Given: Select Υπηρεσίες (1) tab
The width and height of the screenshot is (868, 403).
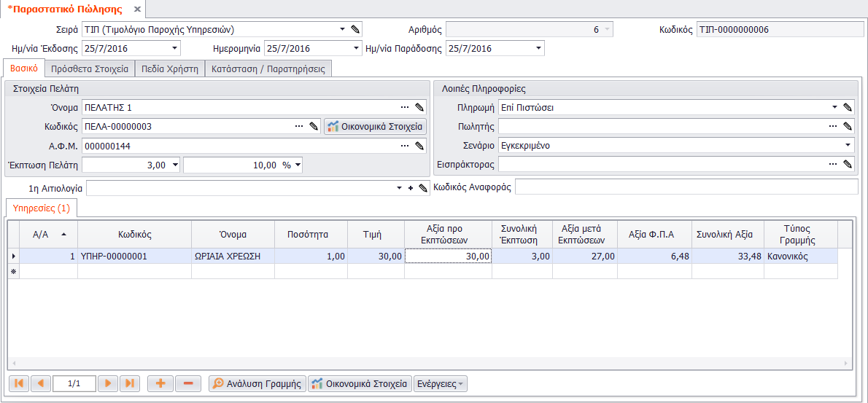Looking at the screenshot, I should pyautogui.click(x=41, y=208).
